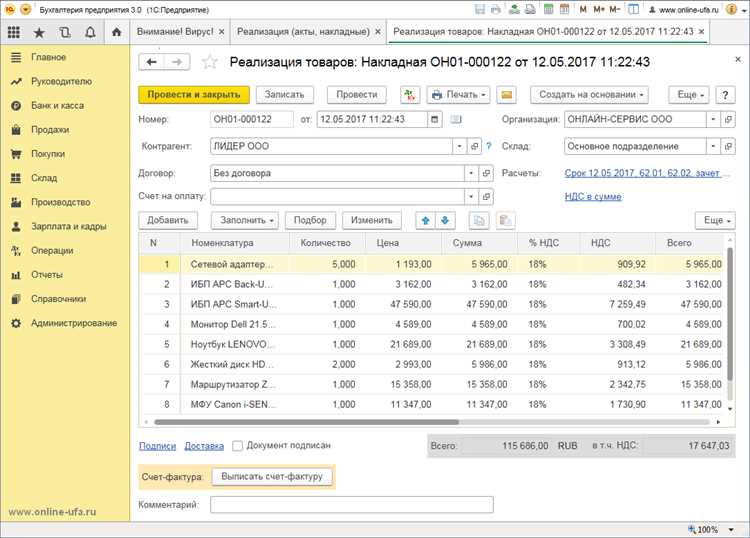Navigate back with left arrow

(x=152, y=62)
